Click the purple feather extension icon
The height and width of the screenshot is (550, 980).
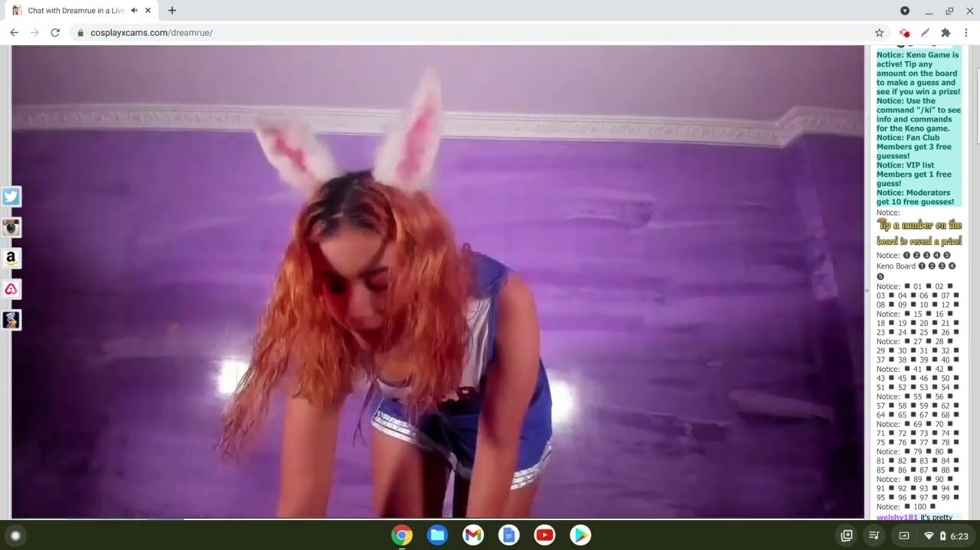(925, 33)
